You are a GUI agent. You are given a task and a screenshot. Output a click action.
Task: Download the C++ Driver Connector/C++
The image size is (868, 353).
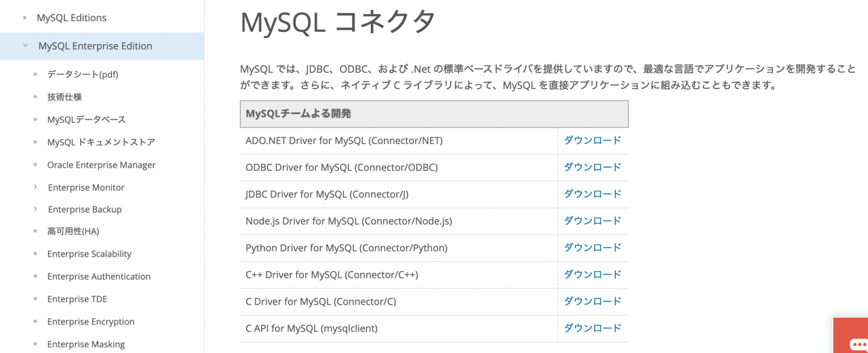(592, 274)
